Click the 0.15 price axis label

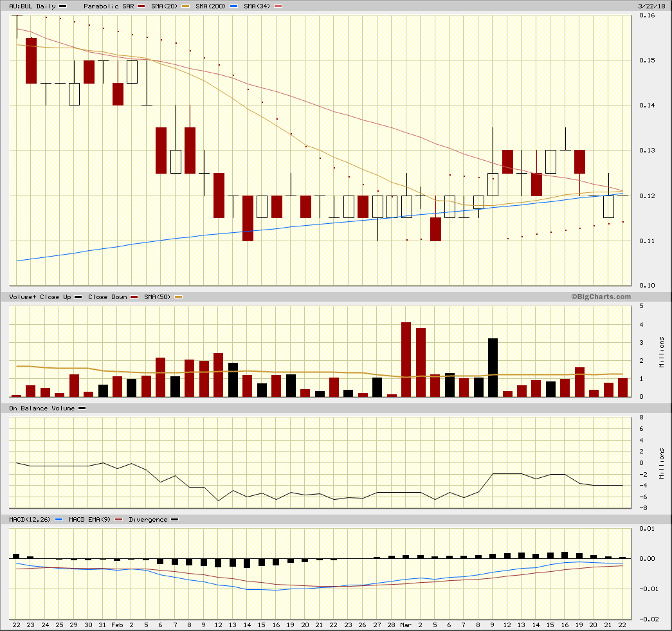[647, 60]
